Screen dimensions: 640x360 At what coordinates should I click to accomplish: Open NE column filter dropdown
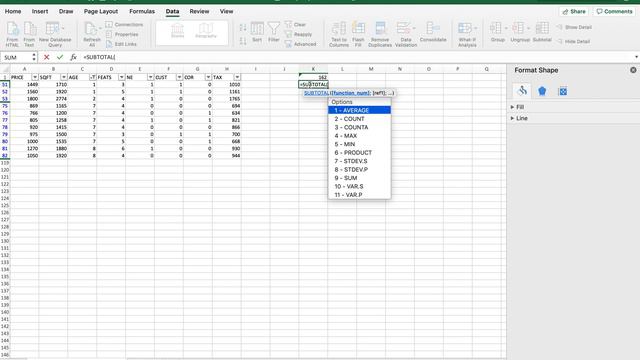point(150,77)
